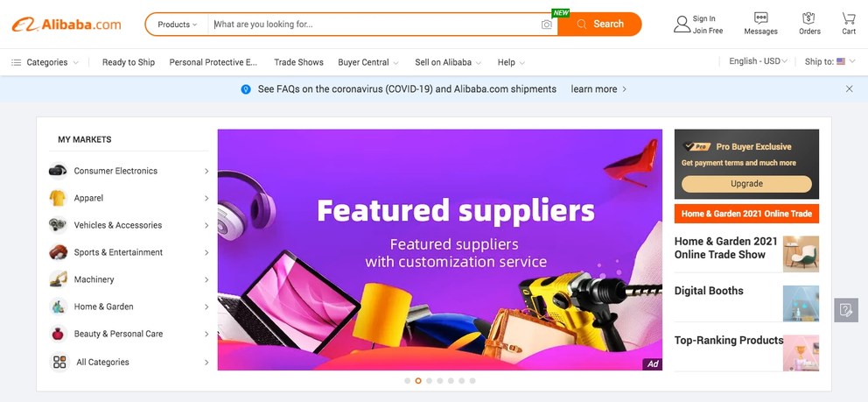Click the orange Search button
The image size is (868, 402).
click(599, 25)
